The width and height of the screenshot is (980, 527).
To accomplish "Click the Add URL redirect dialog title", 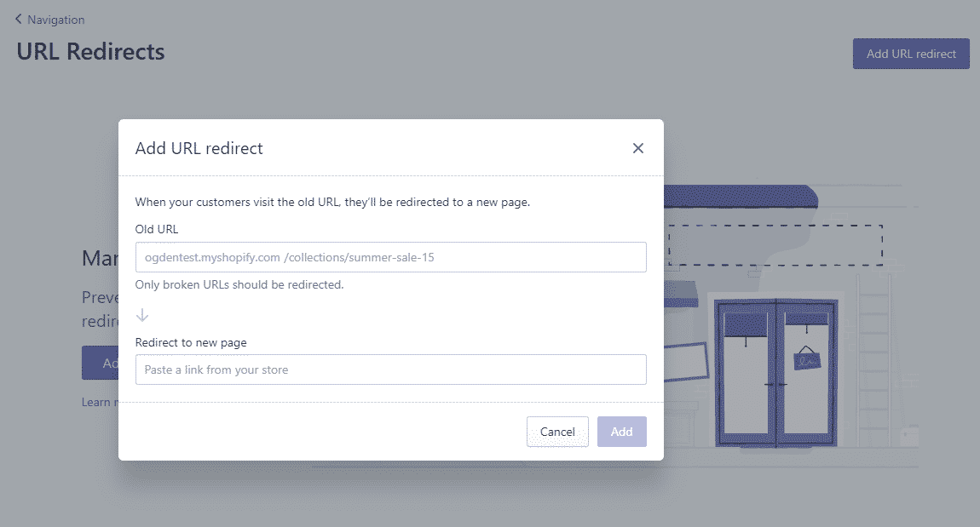I will point(199,148).
